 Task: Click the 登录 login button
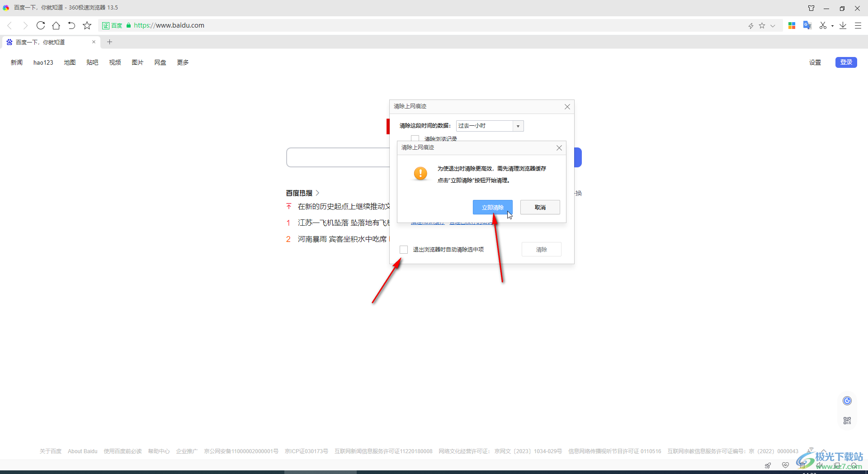(846, 62)
